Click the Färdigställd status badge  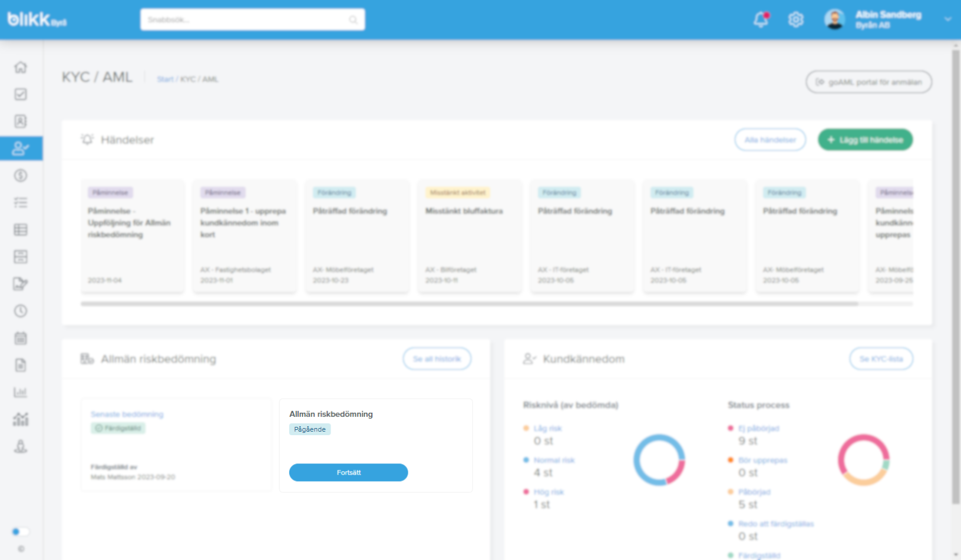tap(118, 428)
